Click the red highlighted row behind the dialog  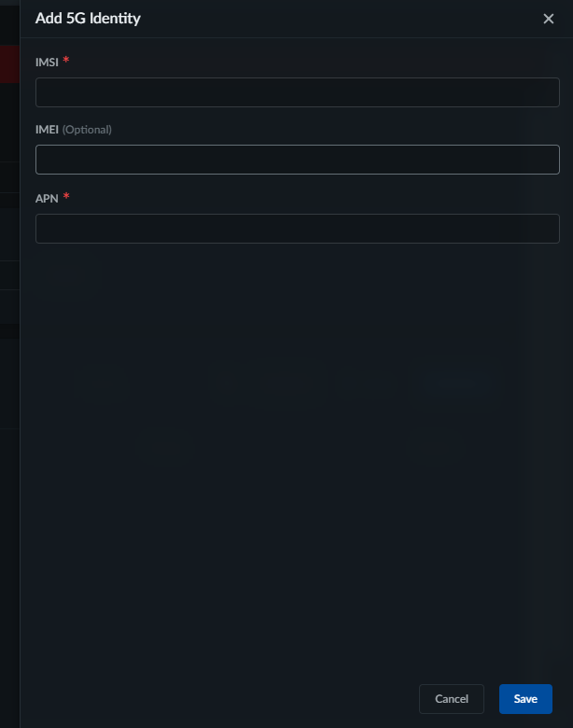[x=9, y=65]
